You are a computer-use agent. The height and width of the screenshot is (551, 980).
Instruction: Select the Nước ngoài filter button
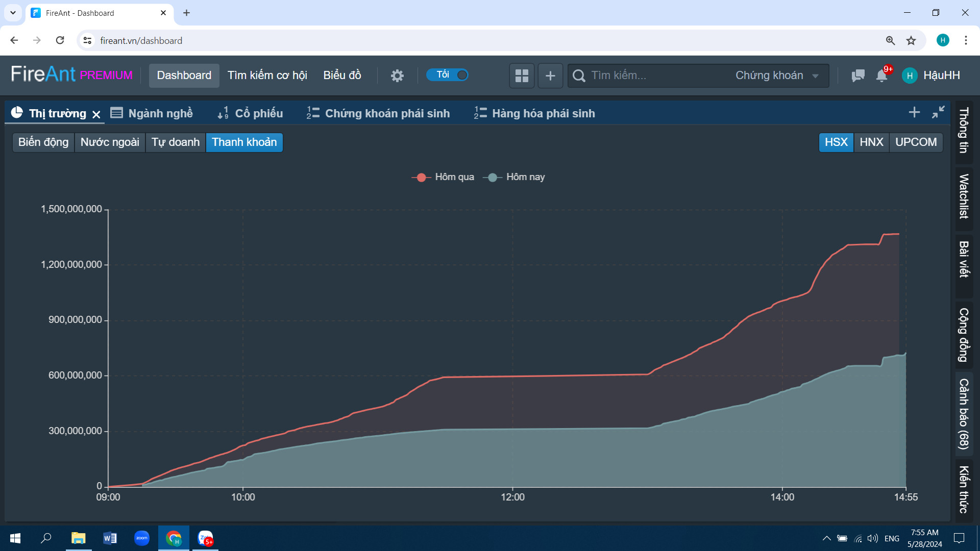tap(110, 142)
